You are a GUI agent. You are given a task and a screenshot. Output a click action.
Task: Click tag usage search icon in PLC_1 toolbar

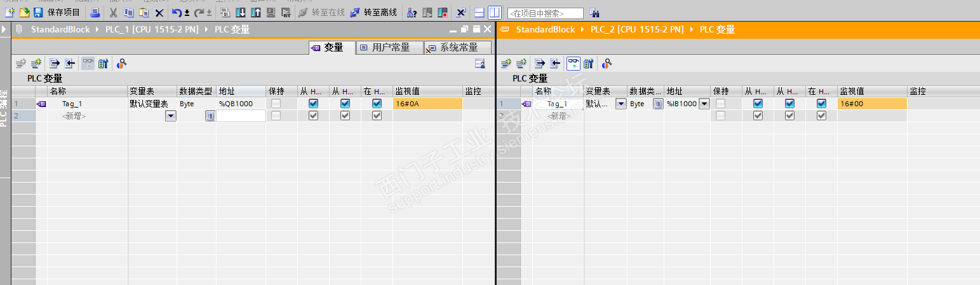tap(121, 63)
